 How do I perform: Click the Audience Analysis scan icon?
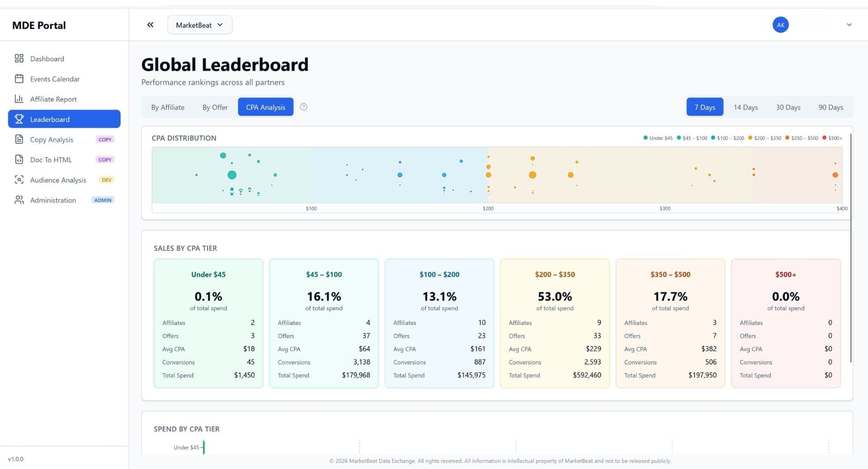coord(19,180)
